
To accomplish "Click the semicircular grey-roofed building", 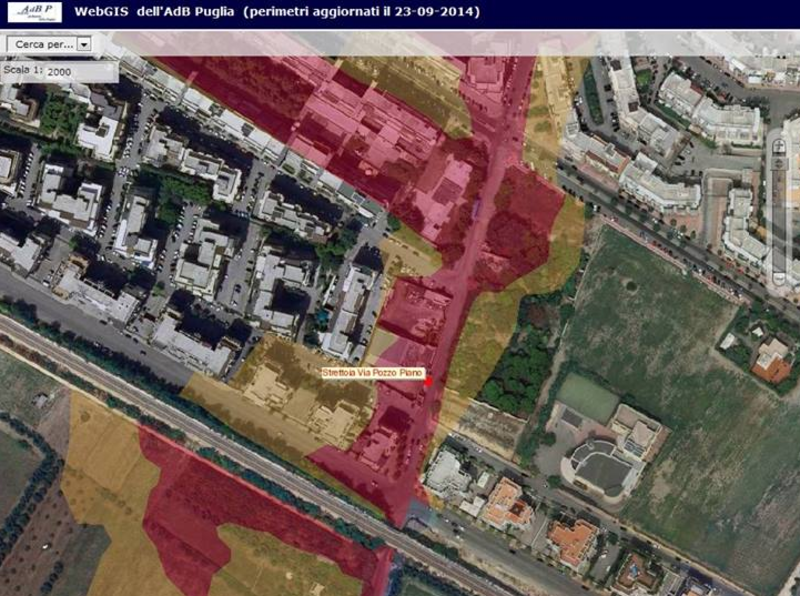I will [x=598, y=467].
